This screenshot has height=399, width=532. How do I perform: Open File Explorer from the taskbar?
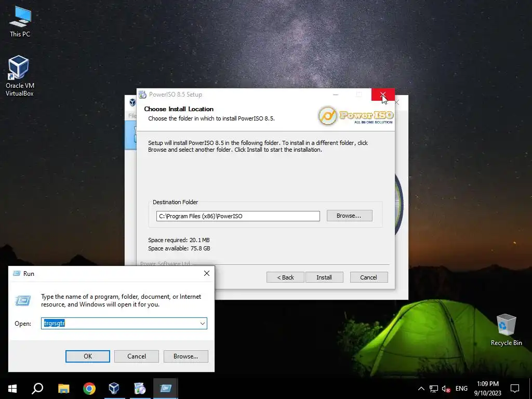pyautogui.click(x=63, y=389)
